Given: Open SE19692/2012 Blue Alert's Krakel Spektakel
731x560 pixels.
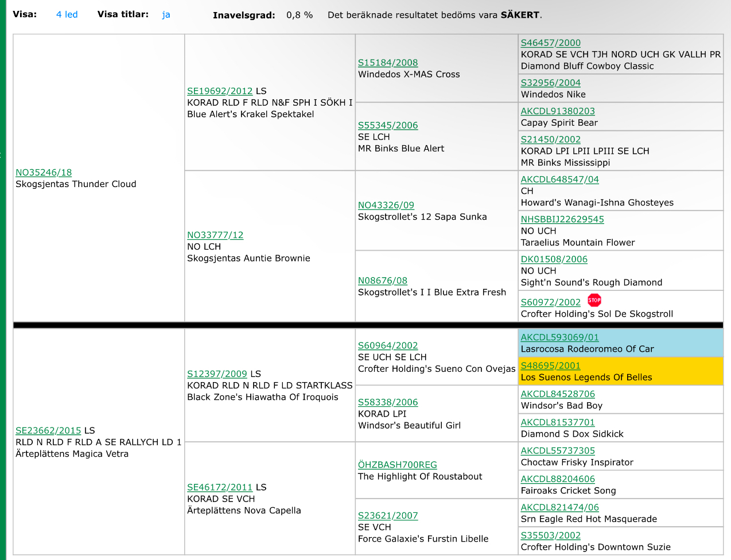Looking at the screenshot, I should coord(220,91).
